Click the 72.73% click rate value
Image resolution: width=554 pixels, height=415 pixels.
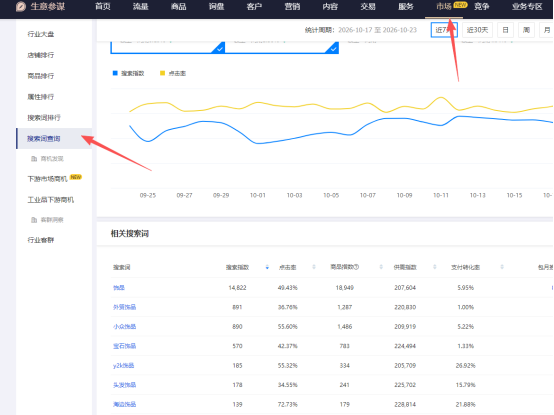point(288,404)
